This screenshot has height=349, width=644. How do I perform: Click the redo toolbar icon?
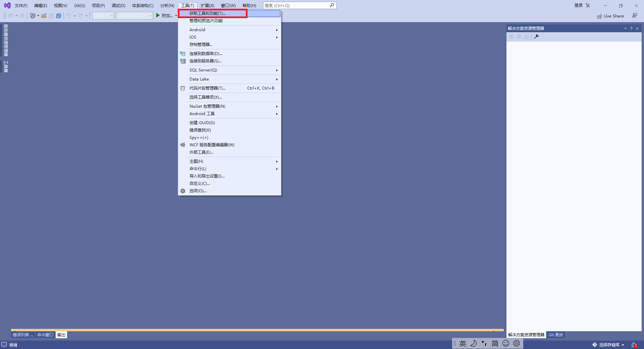(x=80, y=16)
